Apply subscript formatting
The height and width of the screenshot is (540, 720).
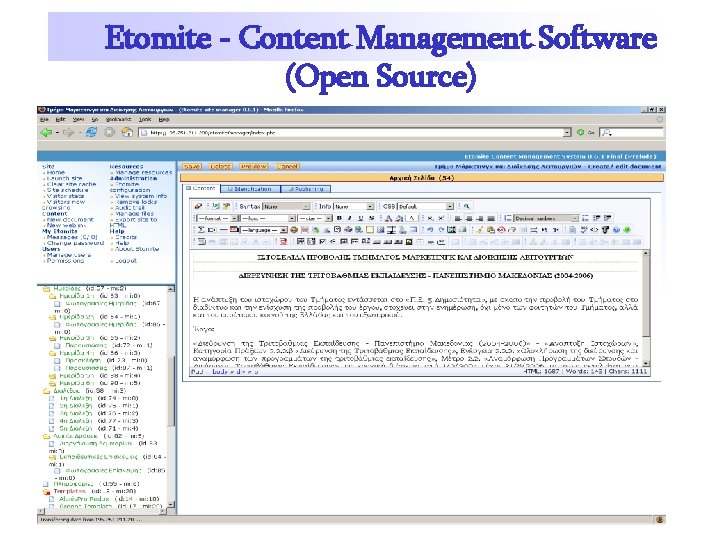(x=430, y=218)
